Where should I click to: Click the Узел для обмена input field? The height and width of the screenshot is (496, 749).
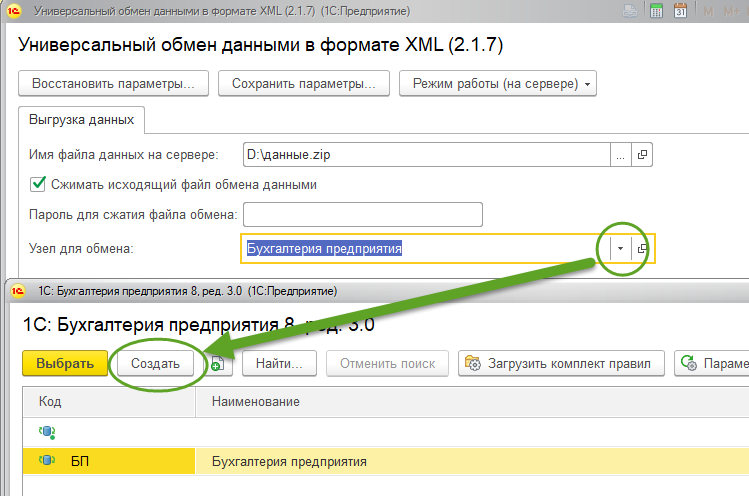tap(425, 248)
